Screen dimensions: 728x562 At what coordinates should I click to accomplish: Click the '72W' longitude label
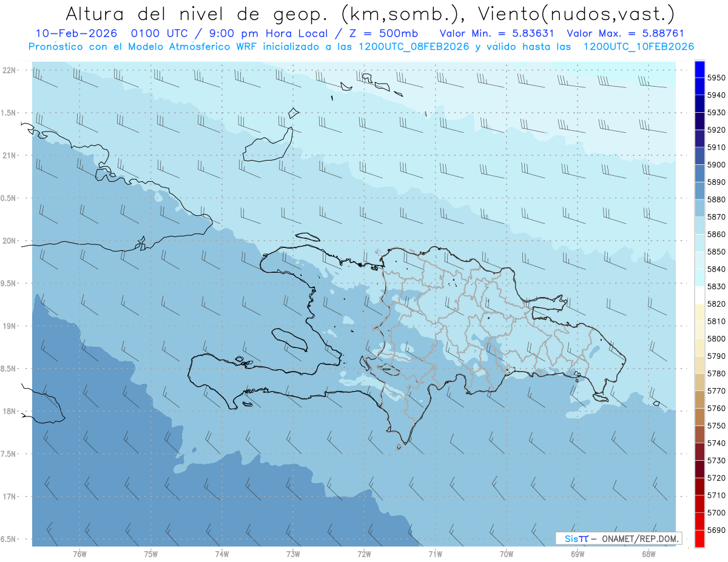(x=365, y=554)
